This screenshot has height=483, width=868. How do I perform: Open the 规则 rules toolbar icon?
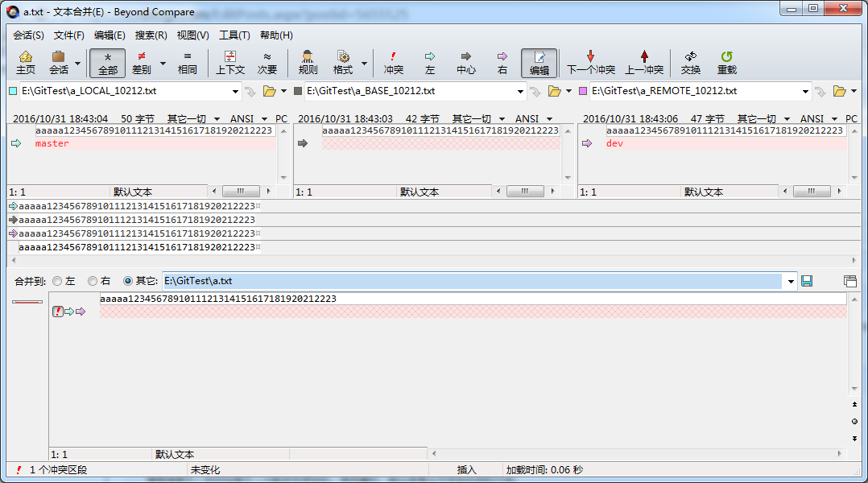pos(308,62)
